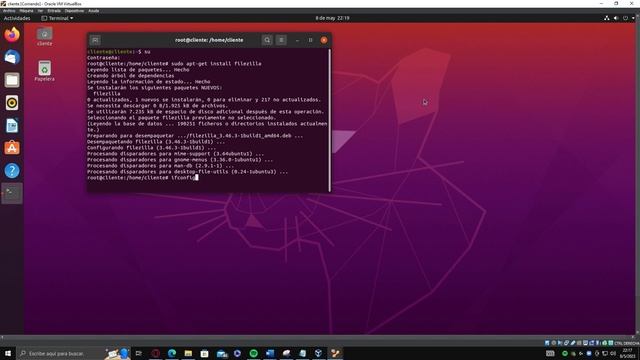Viewport: 640px width, 360px height.
Task: Open the Máquina menu in VirtualBox
Action: point(26,11)
